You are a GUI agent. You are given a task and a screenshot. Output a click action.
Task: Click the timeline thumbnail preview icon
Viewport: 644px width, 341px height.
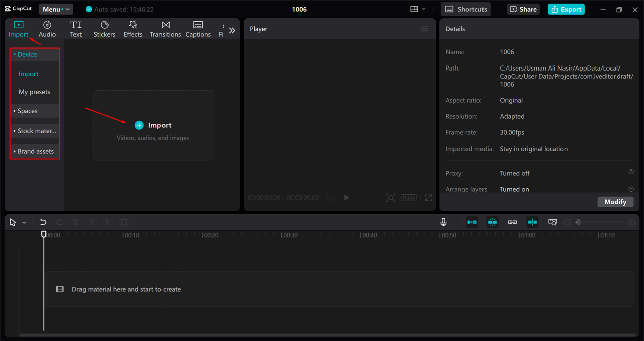click(553, 222)
